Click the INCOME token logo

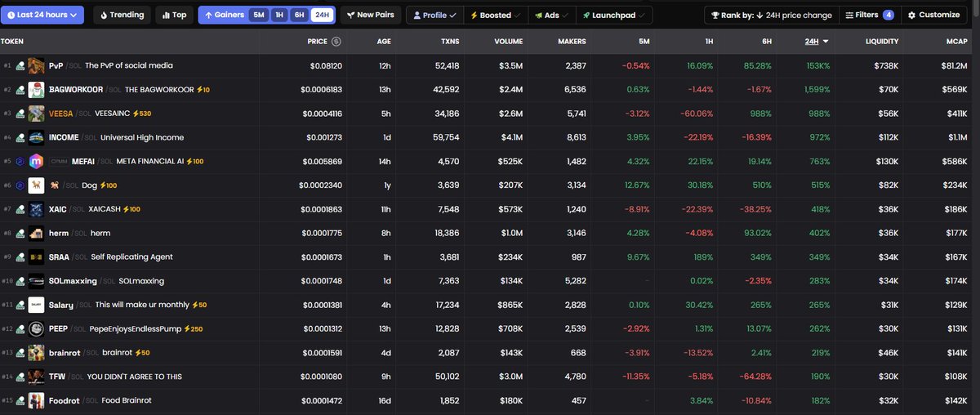click(x=36, y=137)
